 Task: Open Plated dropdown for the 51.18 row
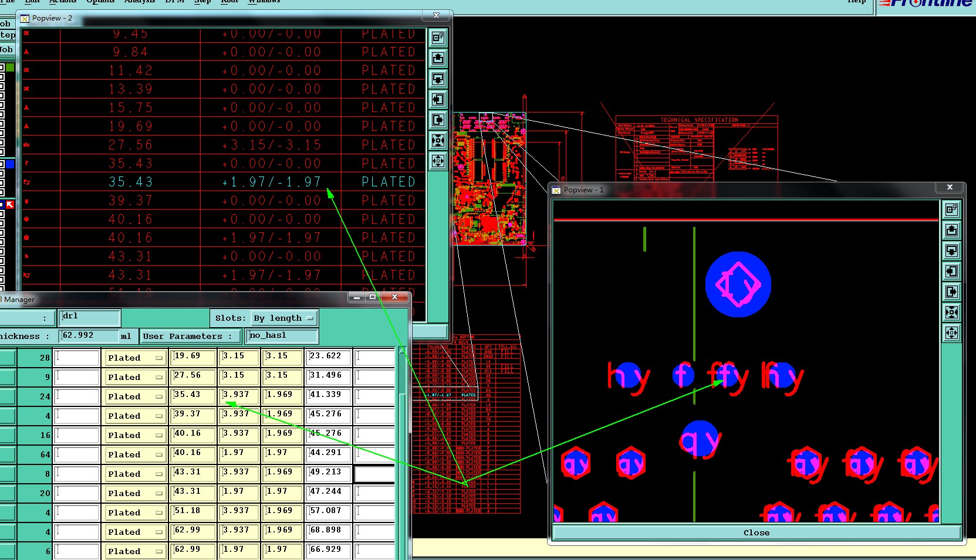pos(134,513)
